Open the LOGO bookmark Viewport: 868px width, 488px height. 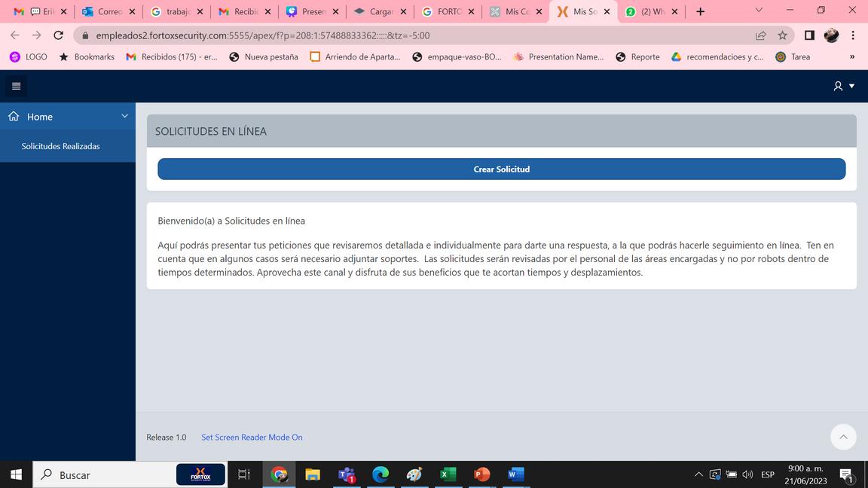28,56
